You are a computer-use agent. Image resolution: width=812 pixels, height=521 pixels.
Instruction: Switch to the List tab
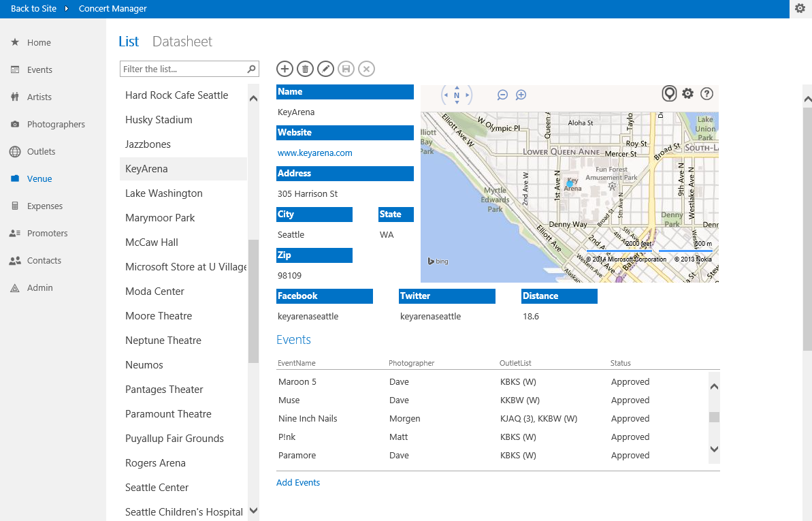coord(129,42)
